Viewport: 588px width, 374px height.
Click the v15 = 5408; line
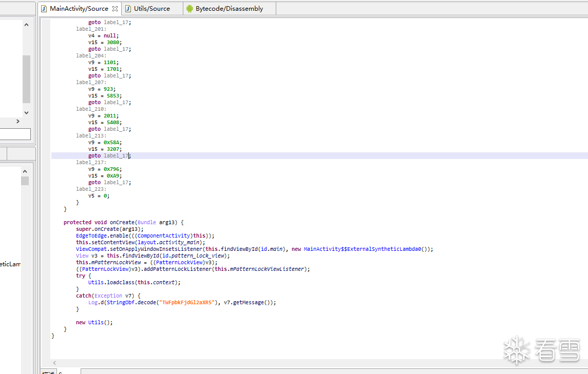tap(105, 122)
